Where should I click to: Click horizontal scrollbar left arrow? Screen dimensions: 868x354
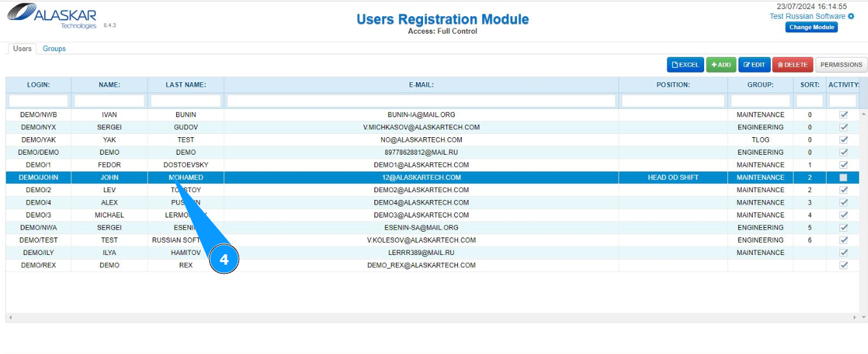[10, 318]
